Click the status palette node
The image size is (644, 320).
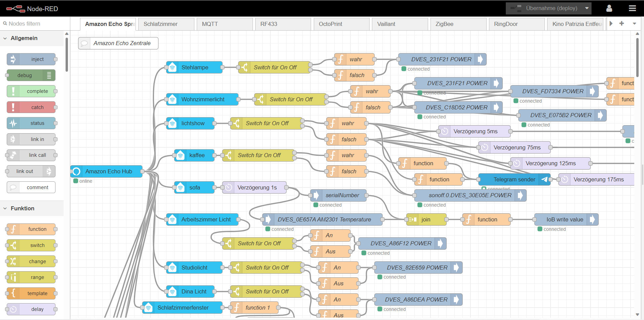[31, 123]
